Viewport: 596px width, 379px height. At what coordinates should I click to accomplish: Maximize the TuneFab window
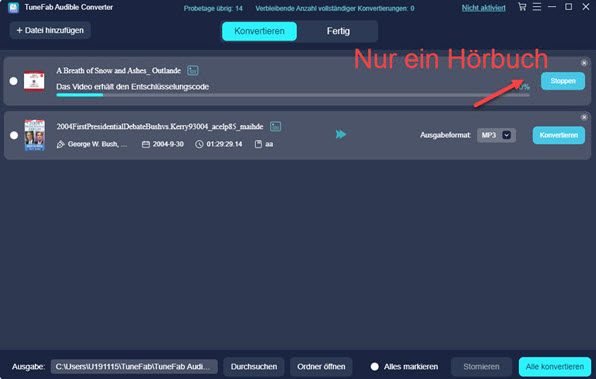(568, 6)
